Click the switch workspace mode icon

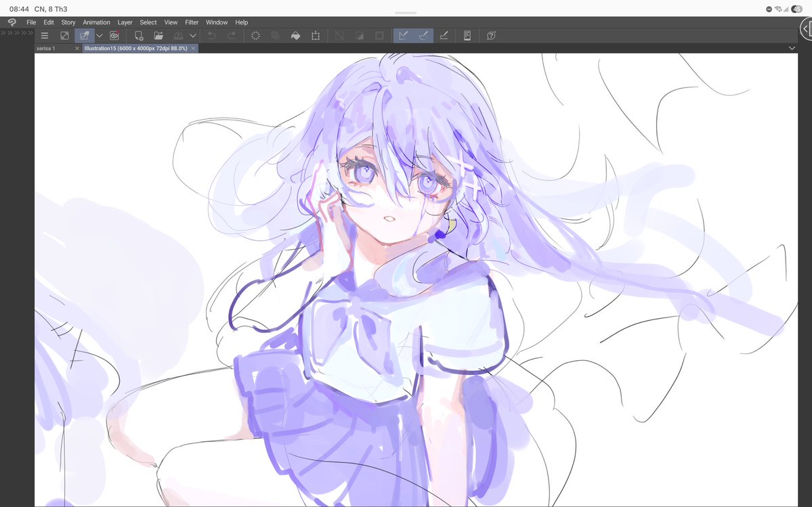point(64,36)
